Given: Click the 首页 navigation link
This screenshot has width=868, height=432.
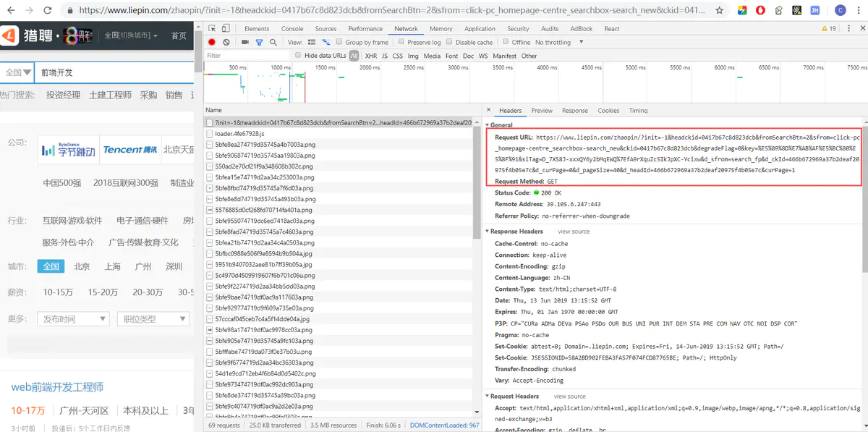Looking at the screenshot, I should 179,35.
